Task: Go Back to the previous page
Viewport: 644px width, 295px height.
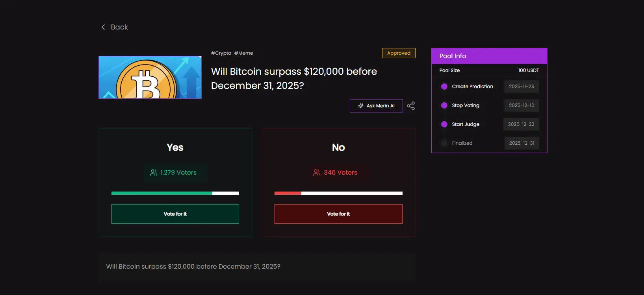Action: point(119,27)
